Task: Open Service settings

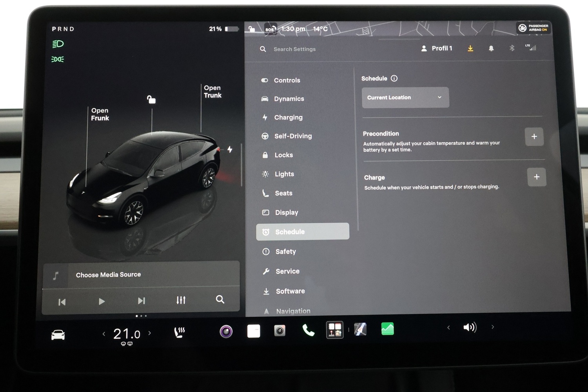Action: 281,271
